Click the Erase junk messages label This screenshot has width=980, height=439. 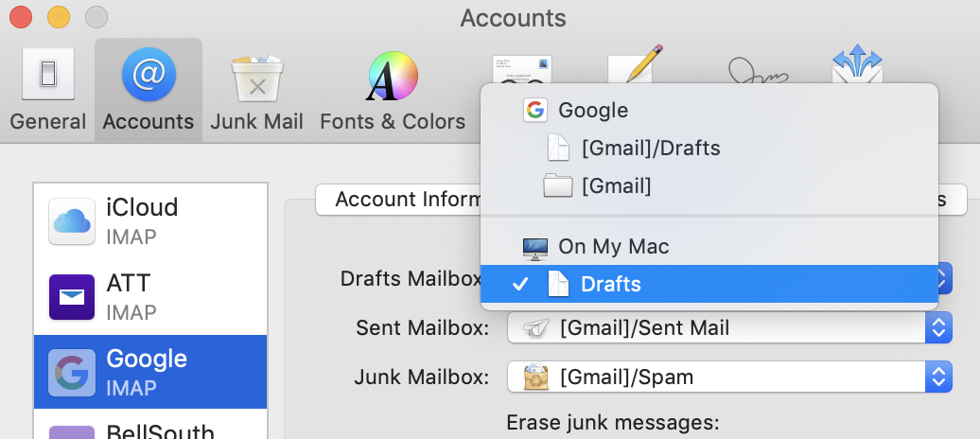pyautogui.click(x=613, y=423)
